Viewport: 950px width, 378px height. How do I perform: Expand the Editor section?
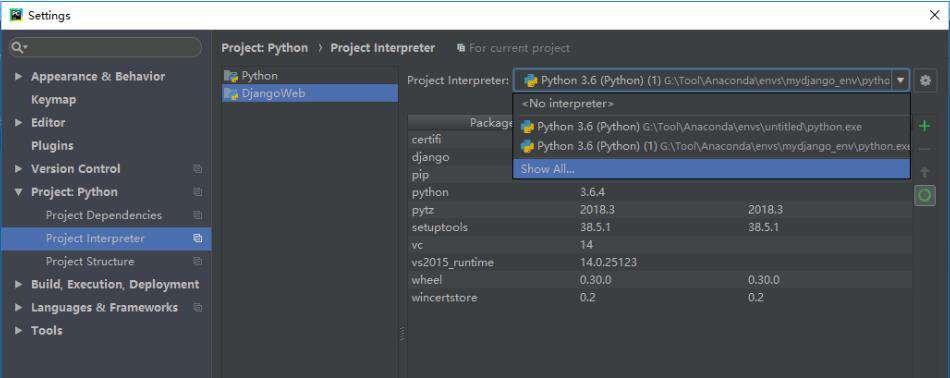pyautogui.click(x=18, y=122)
